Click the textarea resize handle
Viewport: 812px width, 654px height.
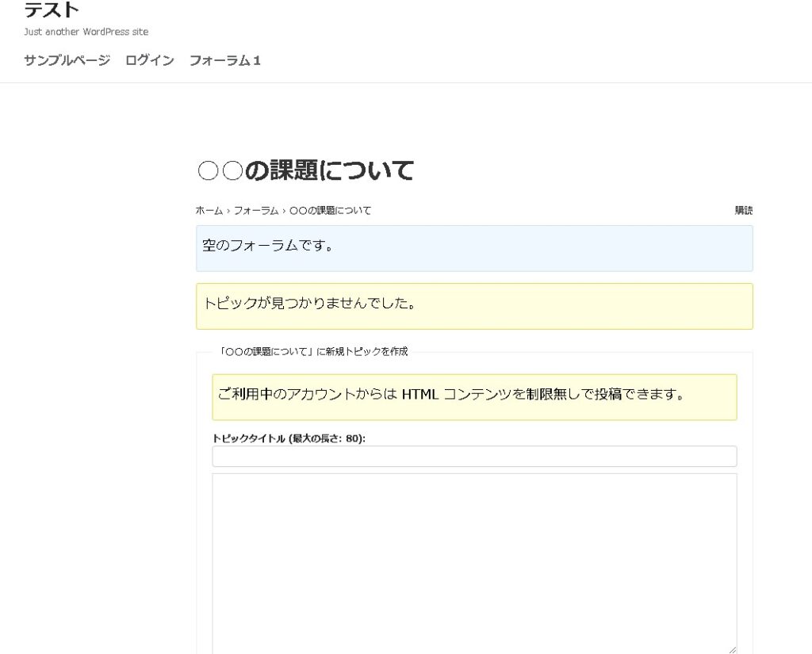[732, 649]
